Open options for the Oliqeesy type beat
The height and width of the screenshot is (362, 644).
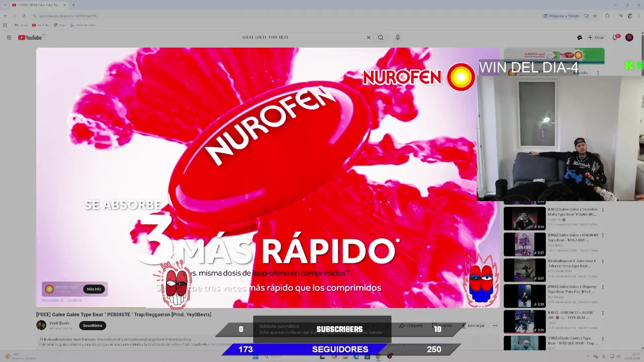tap(603, 288)
